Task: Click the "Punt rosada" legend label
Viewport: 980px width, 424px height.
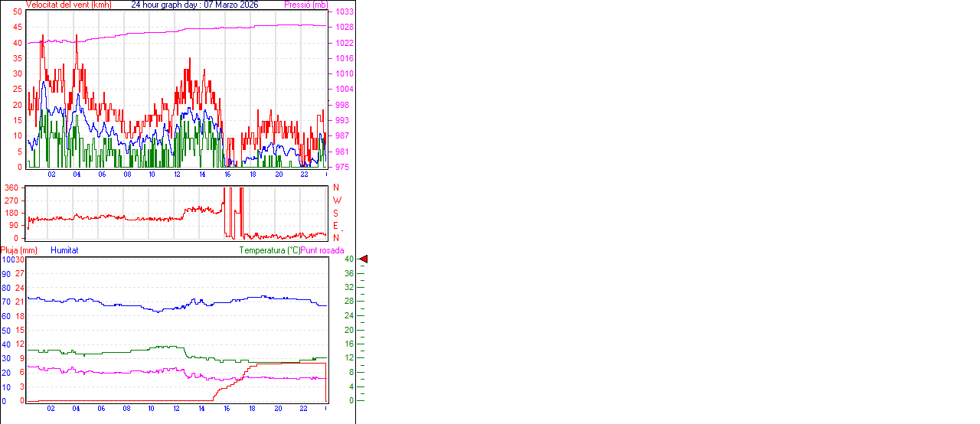Action: 322,250
